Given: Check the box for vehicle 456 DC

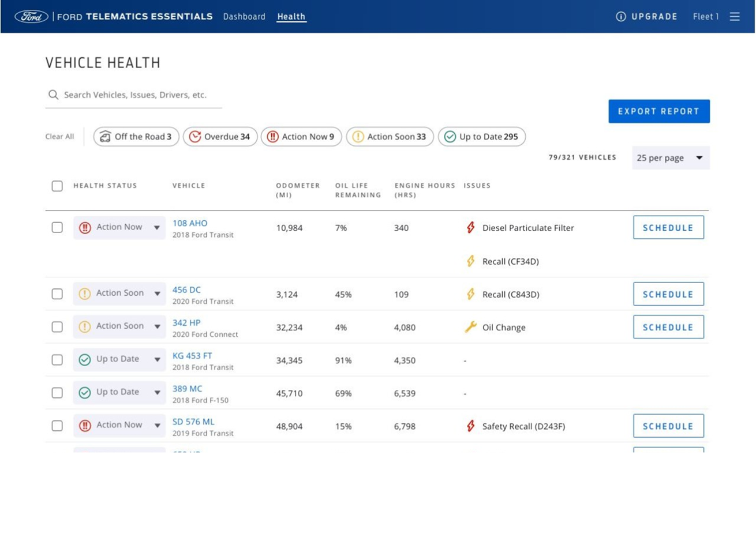Looking at the screenshot, I should (57, 294).
